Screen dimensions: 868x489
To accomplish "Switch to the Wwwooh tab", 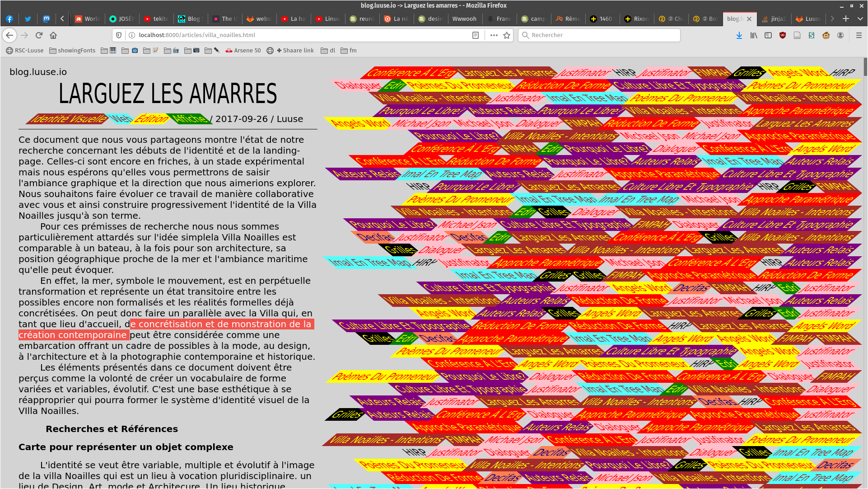I will point(464,19).
